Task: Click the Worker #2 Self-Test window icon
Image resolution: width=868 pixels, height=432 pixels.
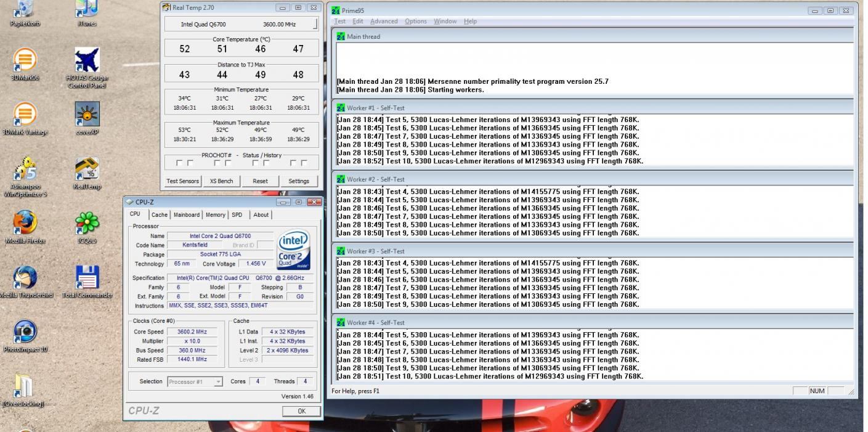Action: pos(341,179)
